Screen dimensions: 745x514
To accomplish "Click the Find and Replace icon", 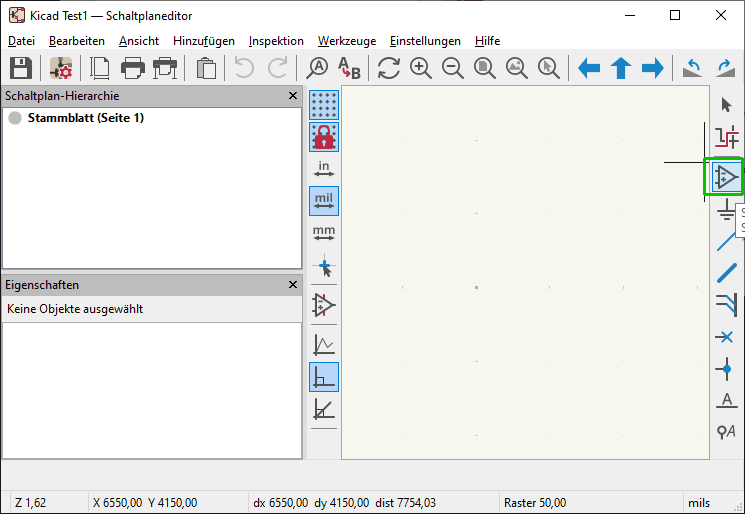I will click(349, 68).
